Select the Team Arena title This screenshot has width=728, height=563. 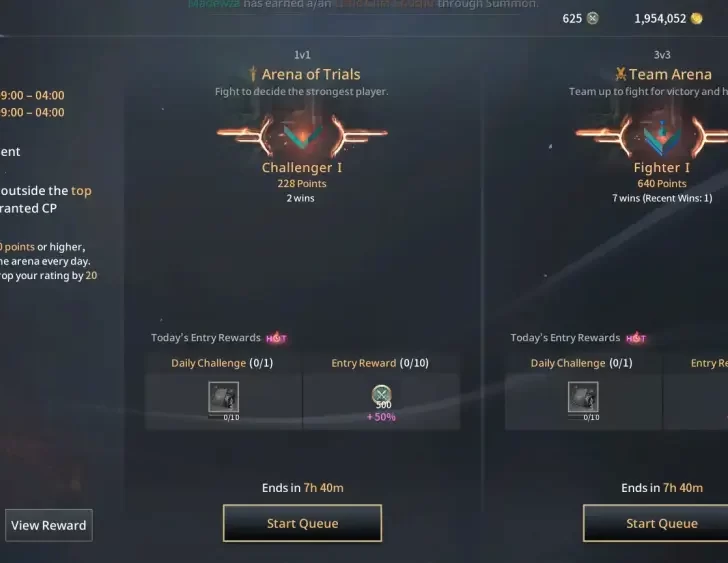(x=670, y=74)
